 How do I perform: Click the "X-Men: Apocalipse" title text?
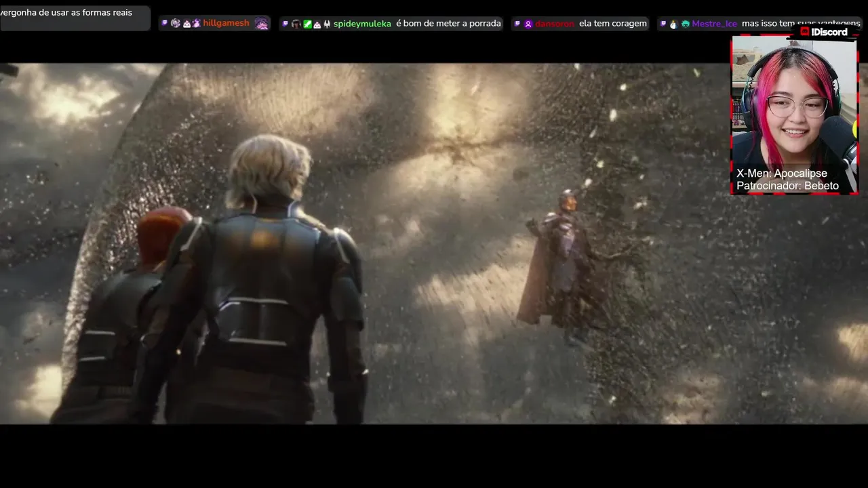[782, 174]
